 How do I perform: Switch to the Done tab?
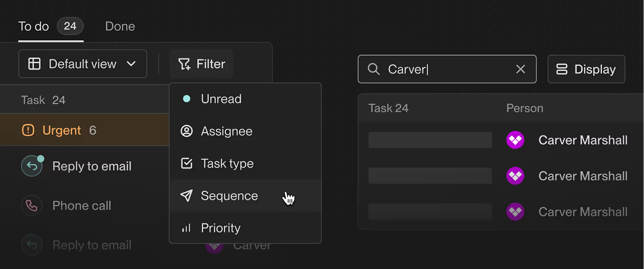click(x=120, y=26)
